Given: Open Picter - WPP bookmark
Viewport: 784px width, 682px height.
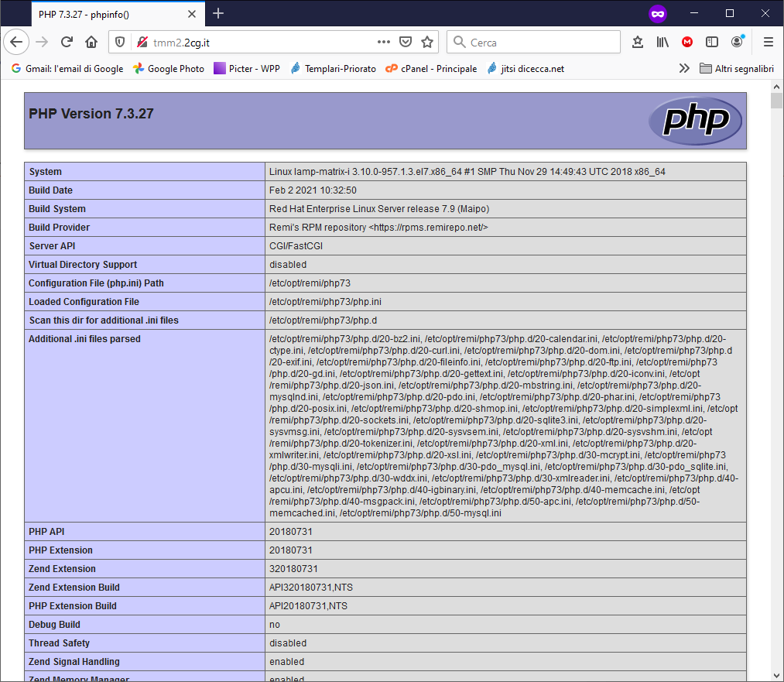Looking at the screenshot, I should pos(247,68).
